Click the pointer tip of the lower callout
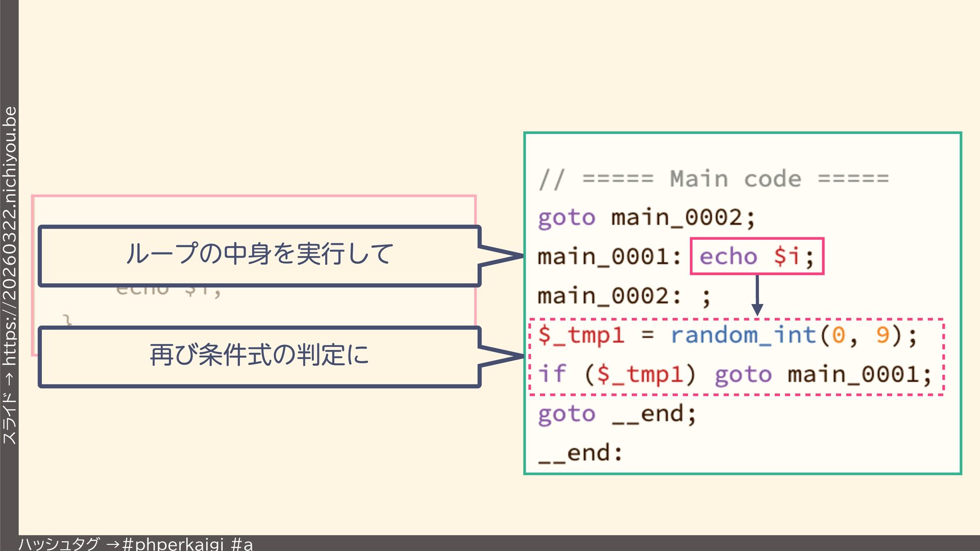The image size is (980, 551). point(521,356)
